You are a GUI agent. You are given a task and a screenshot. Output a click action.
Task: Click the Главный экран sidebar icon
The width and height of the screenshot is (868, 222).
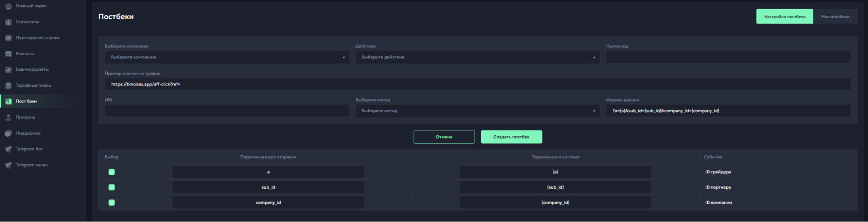point(8,6)
